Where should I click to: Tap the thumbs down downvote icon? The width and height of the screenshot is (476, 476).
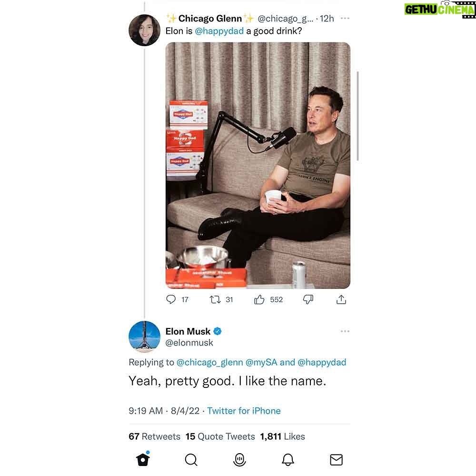tap(308, 299)
